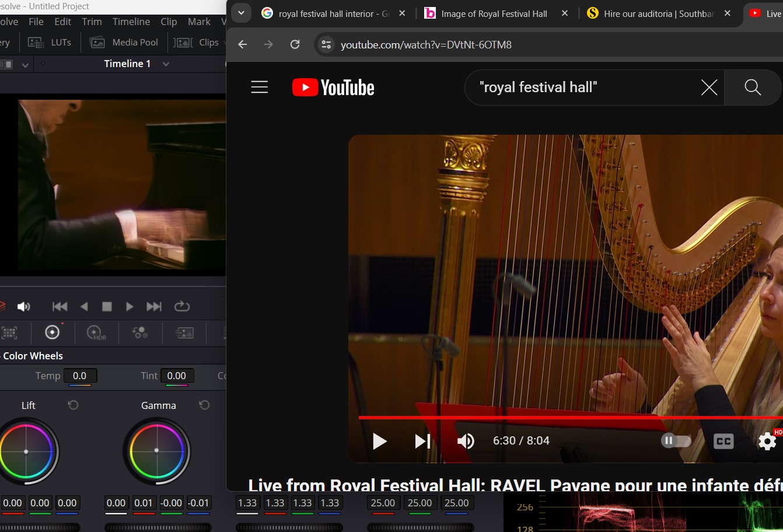Open the RGB Mixer palette icon

pos(140,332)
